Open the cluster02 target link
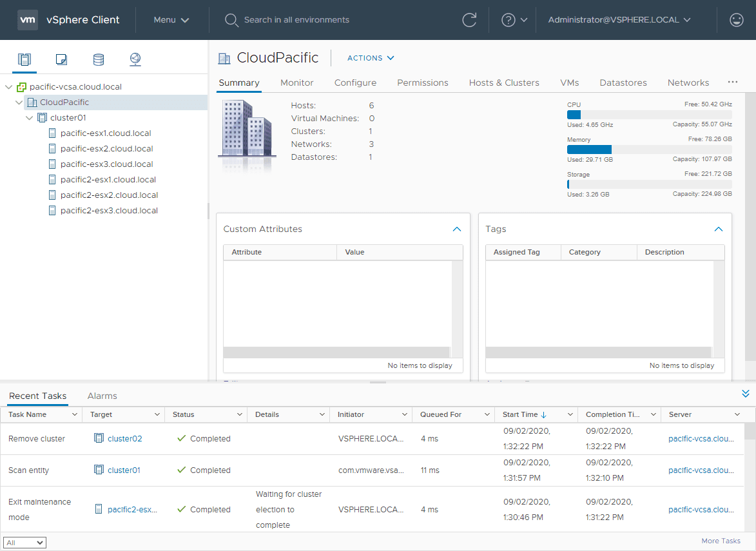Viewport: 756px width, 551px height. click(124, 439)
